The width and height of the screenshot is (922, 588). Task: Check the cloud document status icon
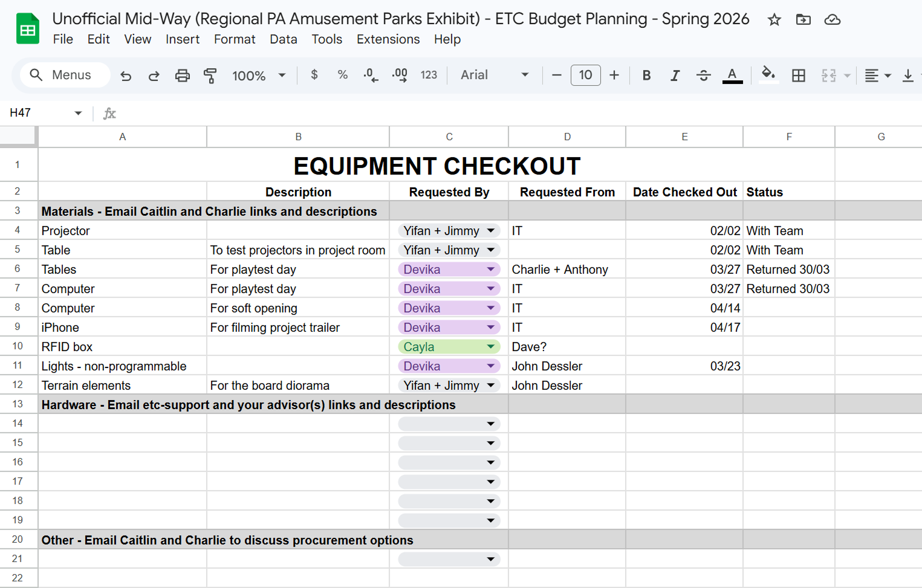(832, 20)
